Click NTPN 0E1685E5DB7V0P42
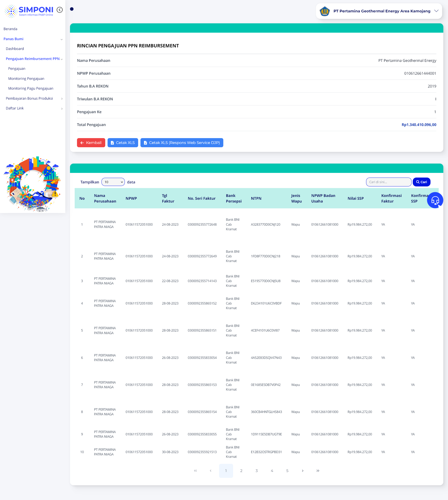Image resolution: width=448 pixels, height=500 pixels. tap(266, 385)
